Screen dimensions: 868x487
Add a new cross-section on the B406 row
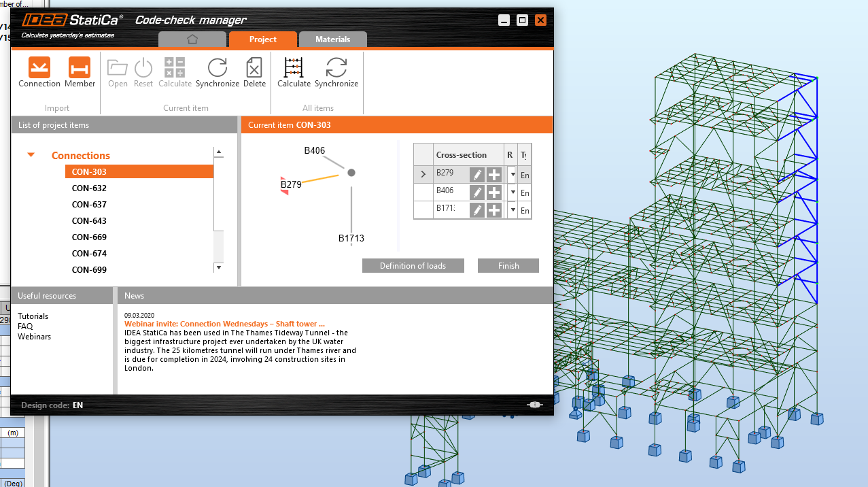494,192
